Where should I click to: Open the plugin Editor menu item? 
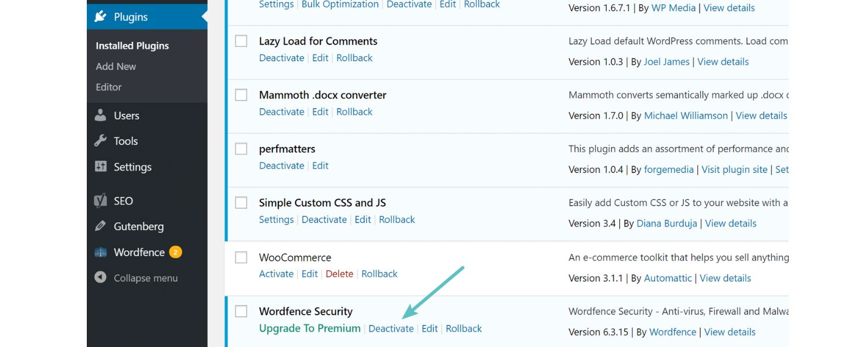point(108,87)
